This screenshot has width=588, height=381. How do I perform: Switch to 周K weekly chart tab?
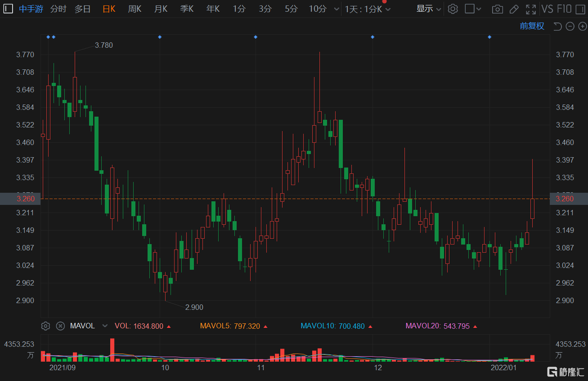pos(135,9)
